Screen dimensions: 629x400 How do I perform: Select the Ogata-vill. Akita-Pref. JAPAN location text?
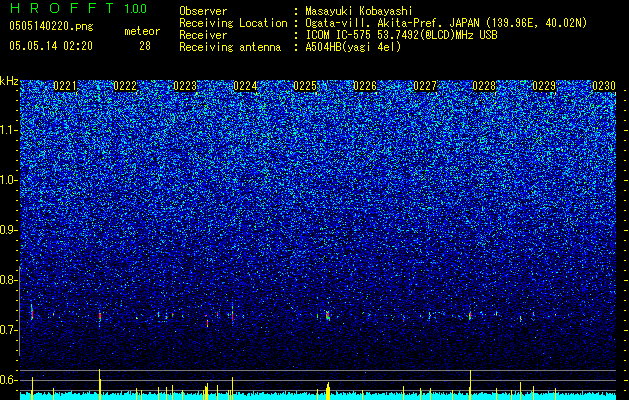click(x=446, y=23)
